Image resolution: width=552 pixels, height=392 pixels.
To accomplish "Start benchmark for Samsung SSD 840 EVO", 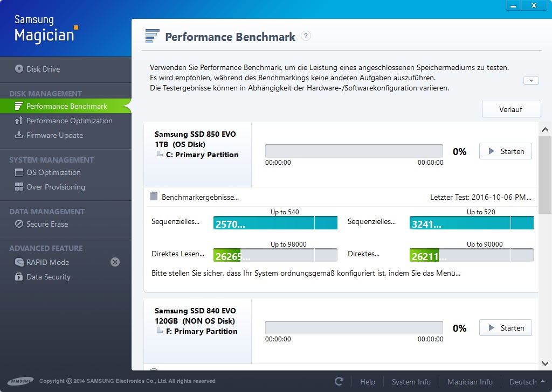I will [x=506, y=328].
